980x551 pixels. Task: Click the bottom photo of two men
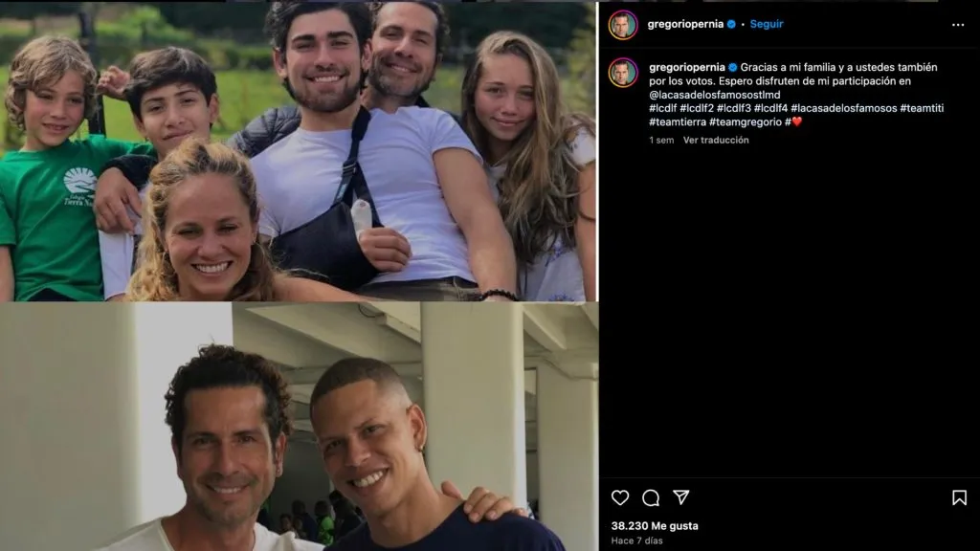(x=298, y=427)
